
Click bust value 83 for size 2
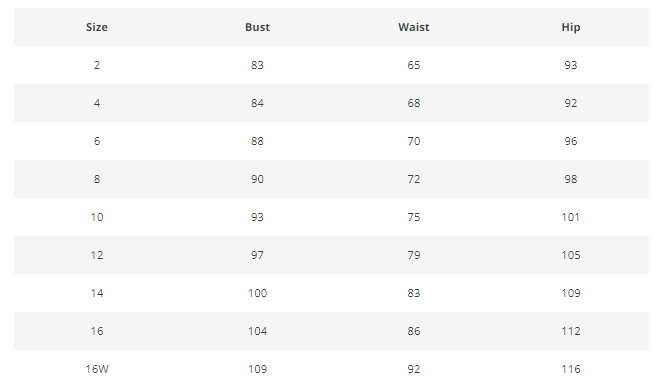click(257, 65)
